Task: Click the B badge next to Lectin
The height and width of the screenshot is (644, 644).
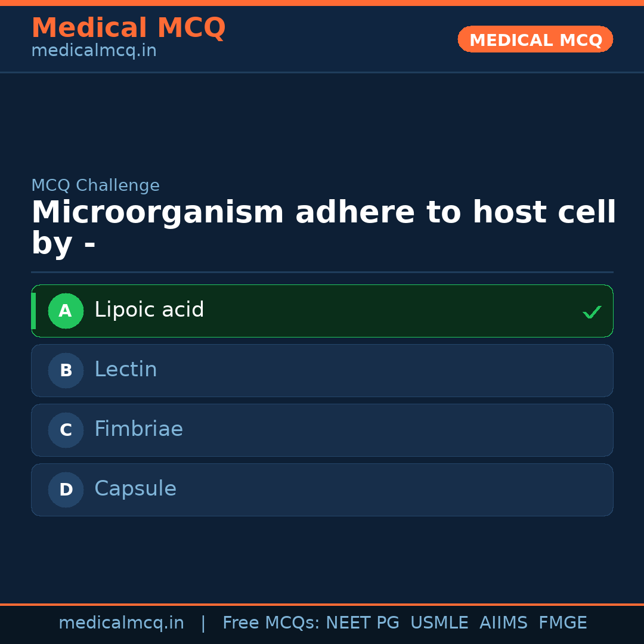Action: (66, 370)
